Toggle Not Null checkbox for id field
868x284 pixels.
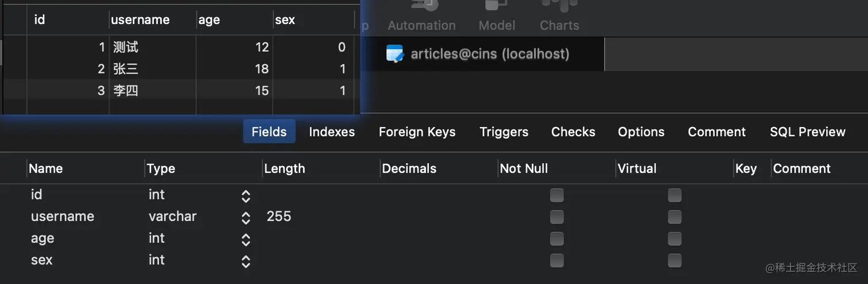pyautogui.click(x=556, y=195)
